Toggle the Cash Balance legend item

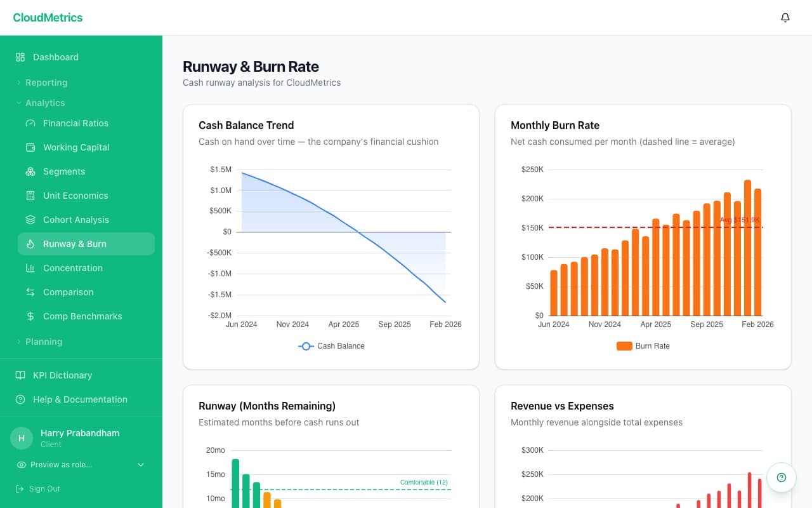tap(331, 346)
